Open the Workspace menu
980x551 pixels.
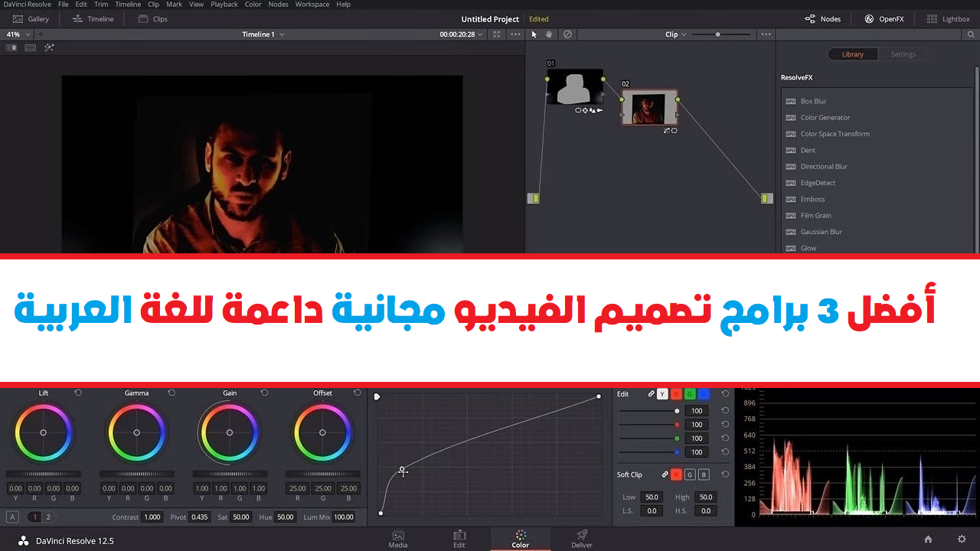click(x=312, y=5)
